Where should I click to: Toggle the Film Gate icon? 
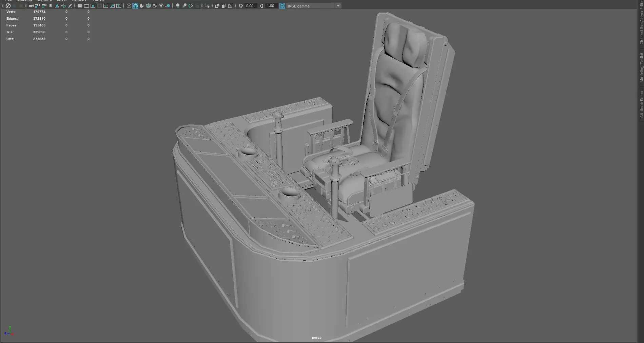pyautogui.click(x=86, y=6)
